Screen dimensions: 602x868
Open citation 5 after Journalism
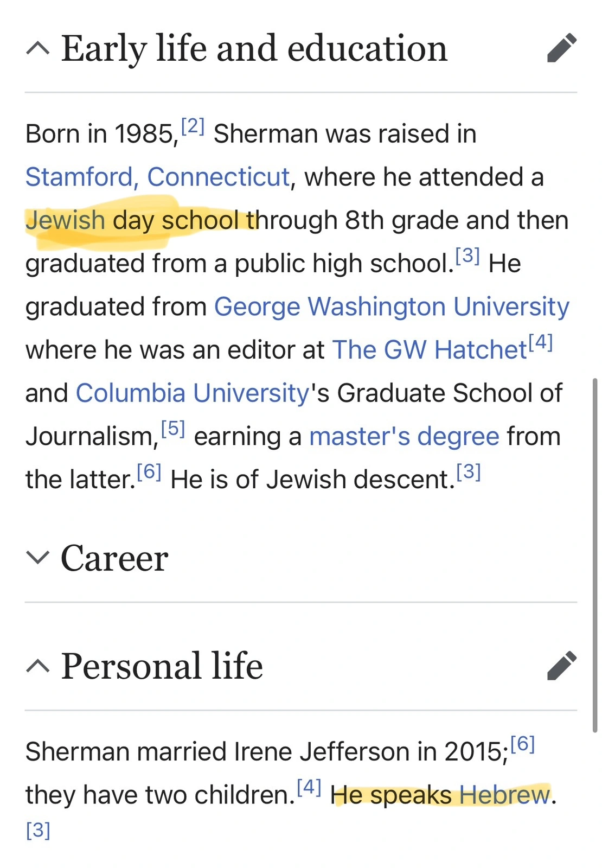[174, 429]
